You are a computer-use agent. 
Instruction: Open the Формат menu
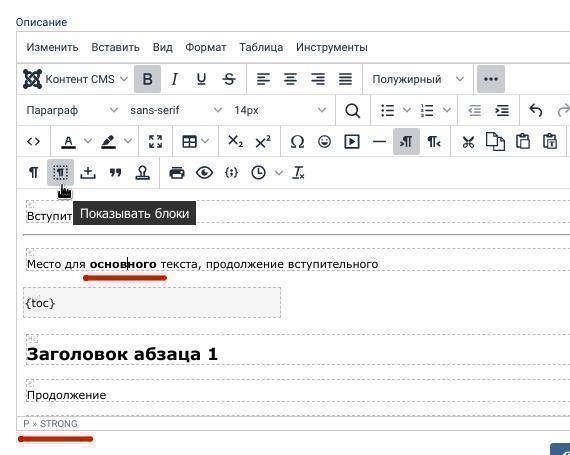pos(206,47)
